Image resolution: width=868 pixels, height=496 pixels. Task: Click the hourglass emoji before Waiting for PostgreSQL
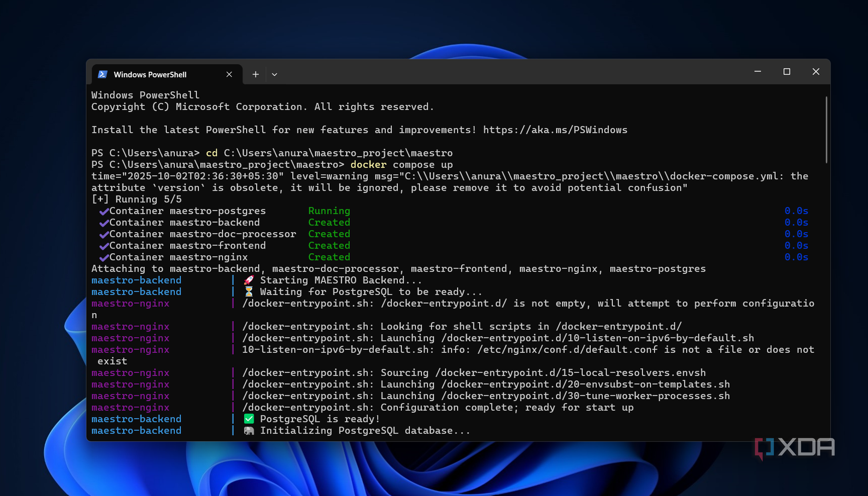coord(249,292)
